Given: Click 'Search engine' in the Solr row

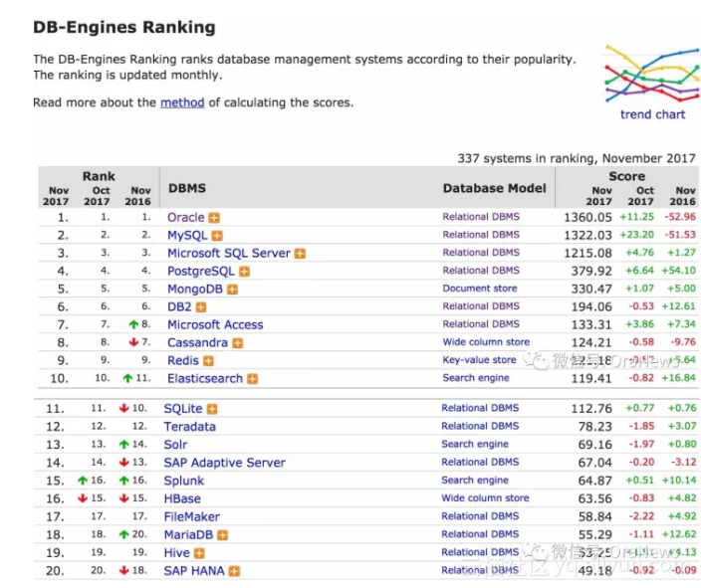Looking at the screenshot, I should coord(475,444).
